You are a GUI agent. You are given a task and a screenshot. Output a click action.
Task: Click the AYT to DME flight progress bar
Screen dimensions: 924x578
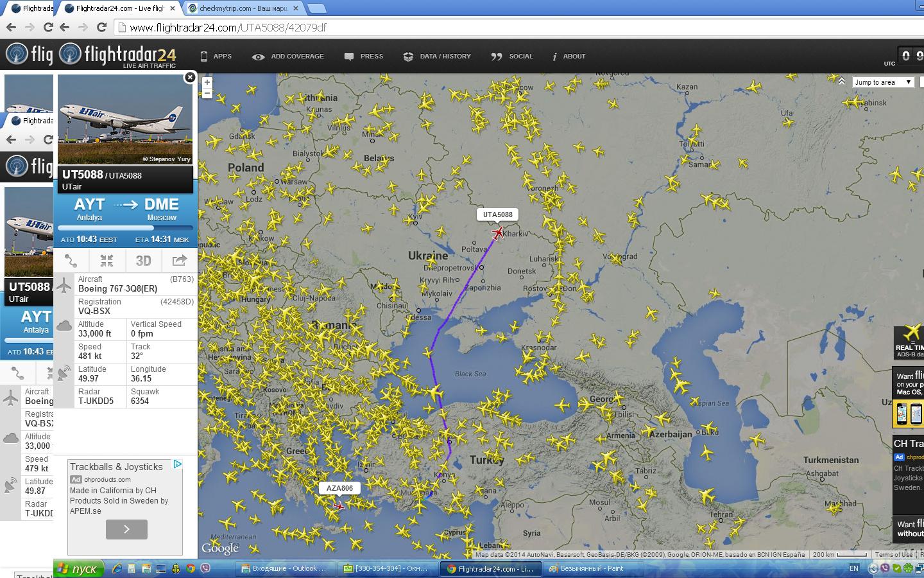coord(125,227)
